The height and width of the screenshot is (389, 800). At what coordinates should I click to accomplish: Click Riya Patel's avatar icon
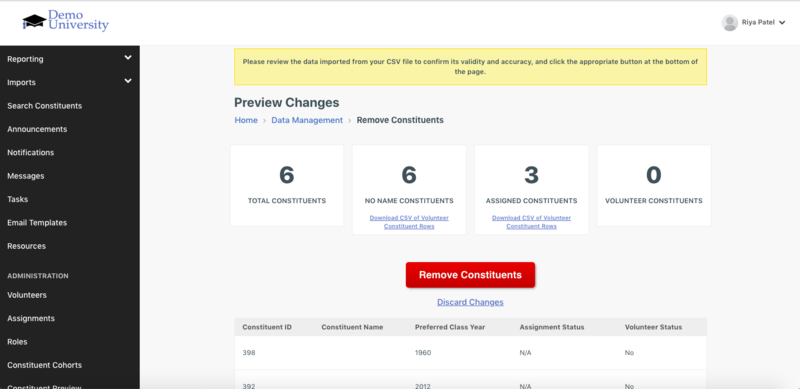730,22
